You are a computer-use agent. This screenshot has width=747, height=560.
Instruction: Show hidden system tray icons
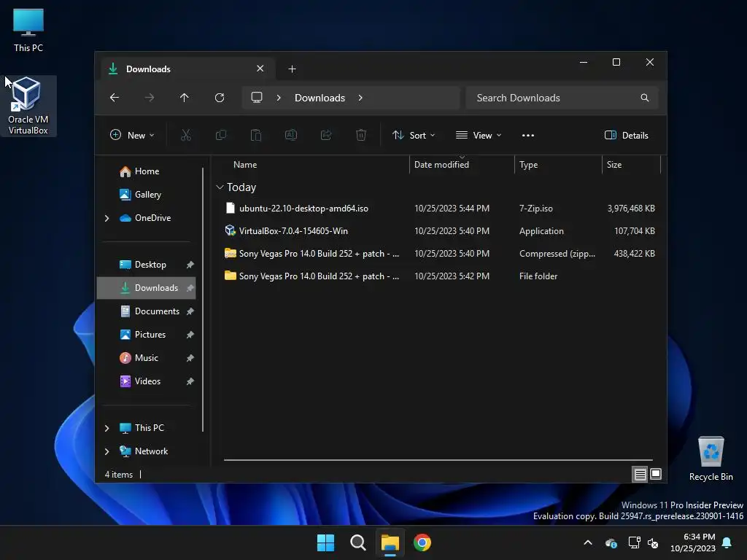[x=588, y=542]
